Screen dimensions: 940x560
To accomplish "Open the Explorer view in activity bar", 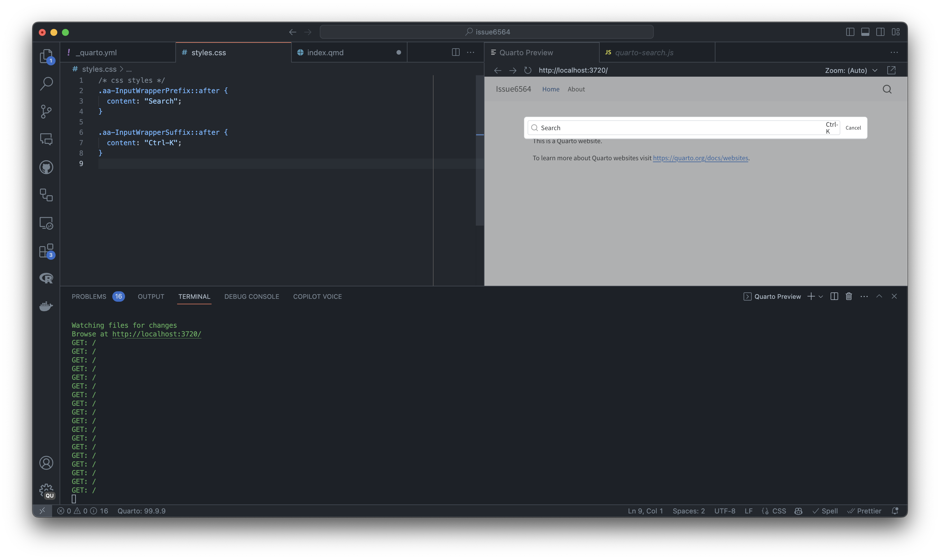I will pyautogui.click(x=46, y=56).
